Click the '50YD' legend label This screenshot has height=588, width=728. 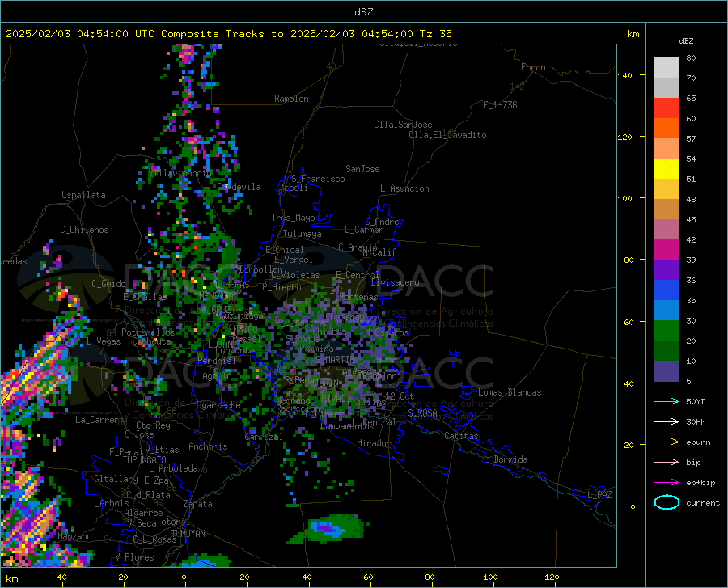[696, 401]
